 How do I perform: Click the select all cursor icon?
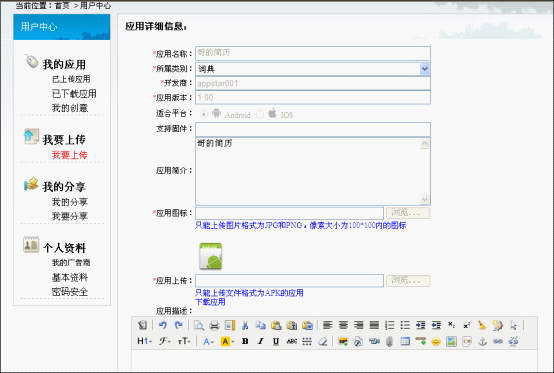coord(513,325)
